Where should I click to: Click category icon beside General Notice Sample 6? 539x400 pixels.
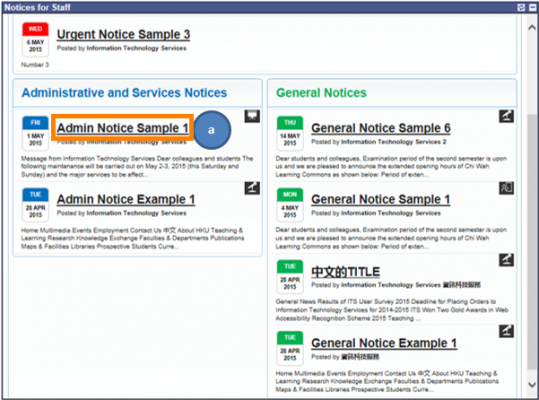[506, 116]
